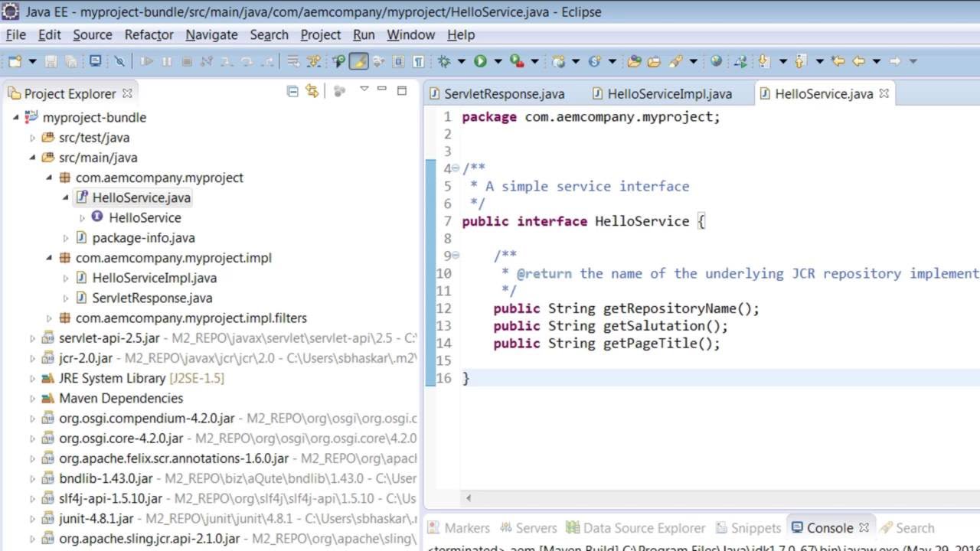Click the Open Type folder icon

tap(634, 61)
